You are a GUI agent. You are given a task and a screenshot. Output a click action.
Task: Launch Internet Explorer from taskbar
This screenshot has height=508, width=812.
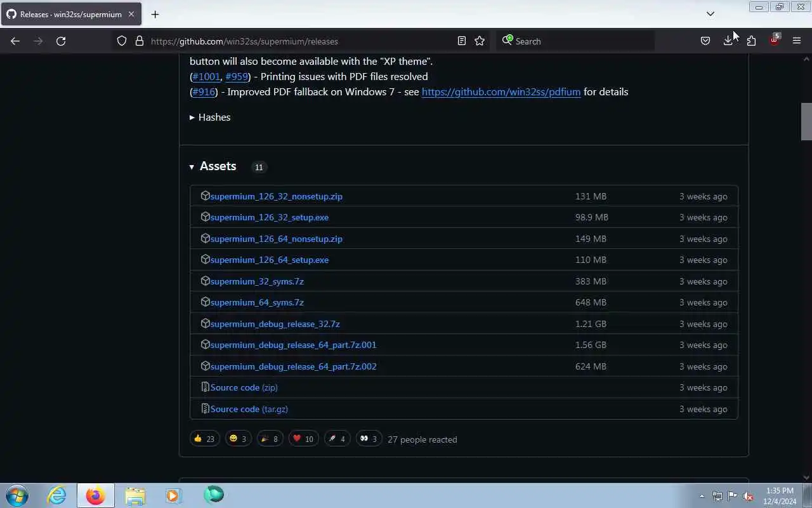point(57,495)
